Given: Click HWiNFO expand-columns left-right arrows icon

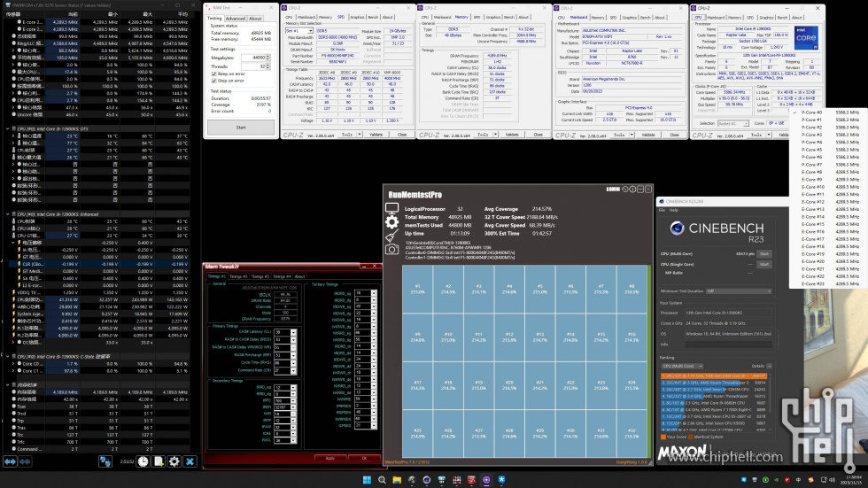Looking at the screenshot, I should click(10, 461).
